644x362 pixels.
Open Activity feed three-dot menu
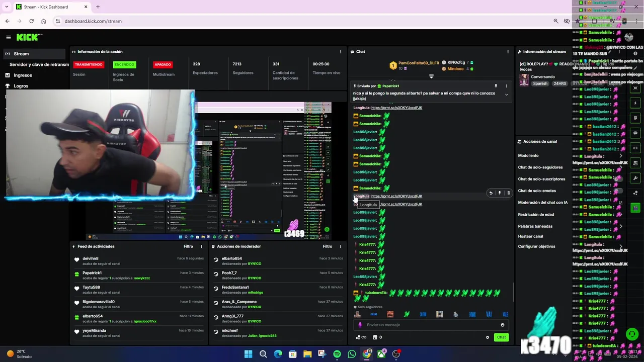[201, 247]
